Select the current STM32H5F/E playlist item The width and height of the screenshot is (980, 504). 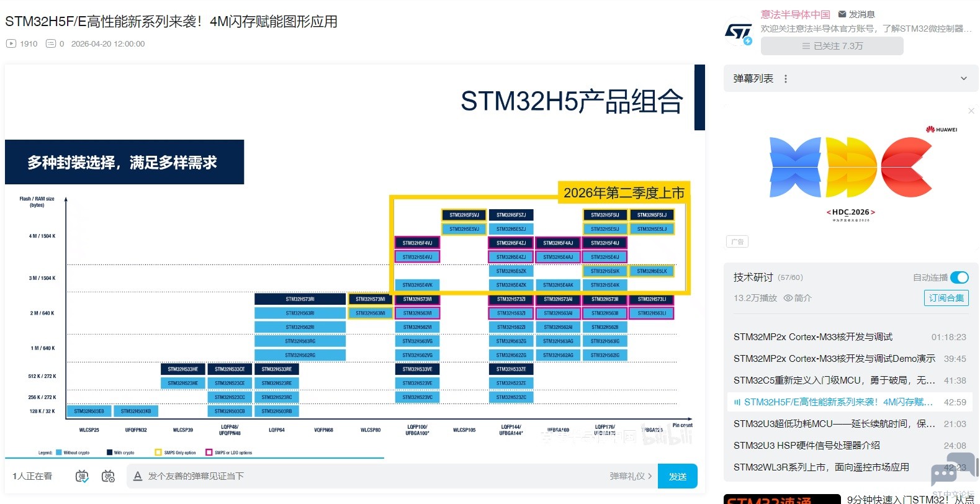tap(850, 402)
